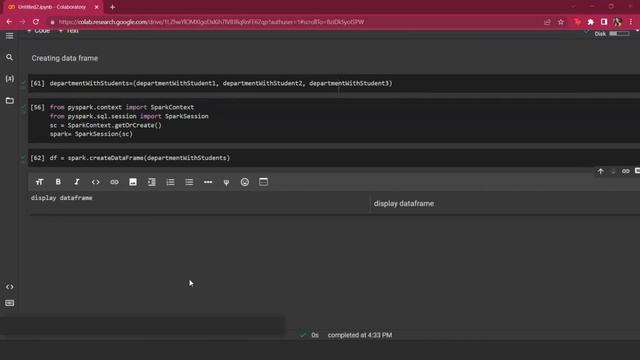Open the Terminal icon in left sidebar
Viewport: 640px width, 360px height.
(x=9, y=303)
